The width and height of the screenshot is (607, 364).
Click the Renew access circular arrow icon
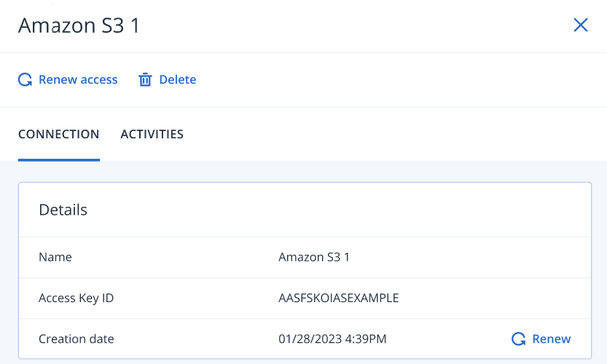(26, 80)
